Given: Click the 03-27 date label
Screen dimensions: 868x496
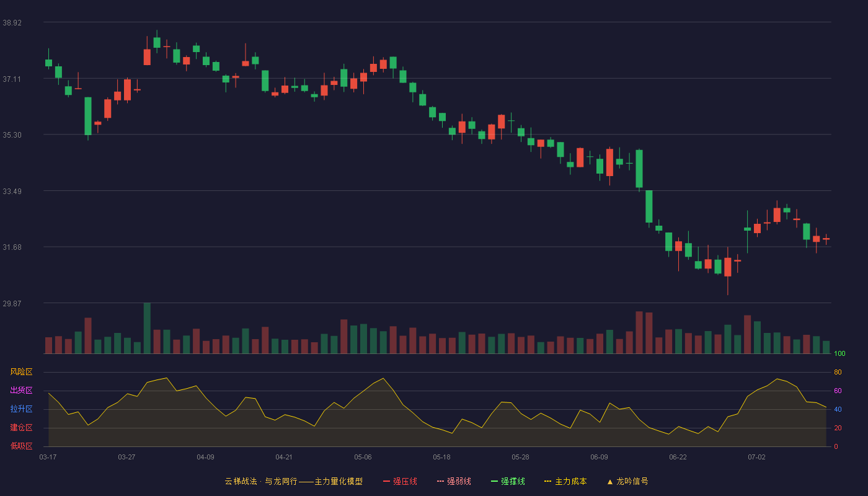Looking at the screenshot, I should tap(126, 457).
